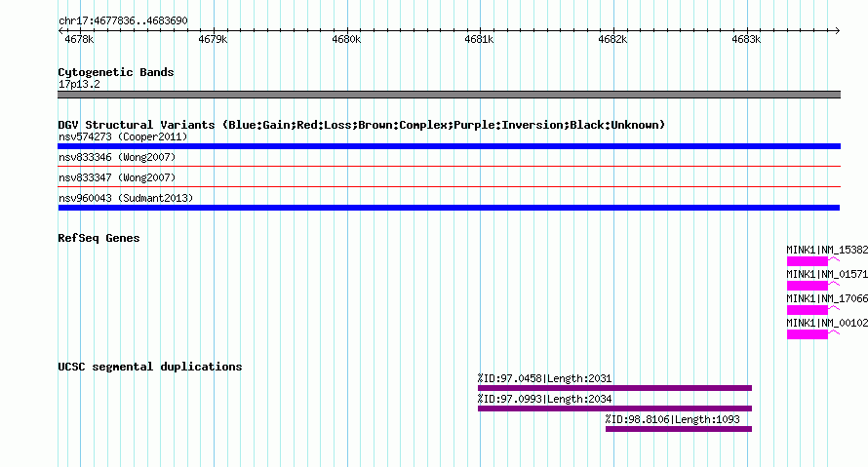868x467 pixels.
Task: Click the %ID:97.0458 Length:2031 duplication bar
Action: (x=615, y=388)
